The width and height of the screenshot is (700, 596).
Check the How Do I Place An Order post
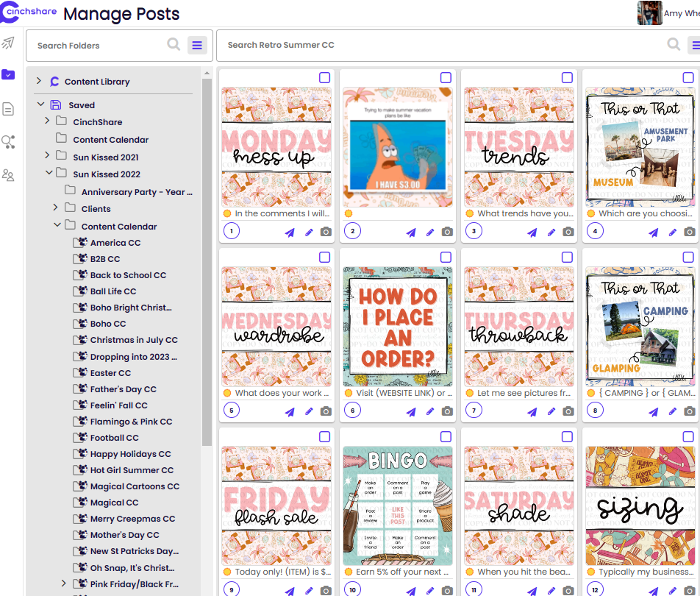click(x=446, y=258)
